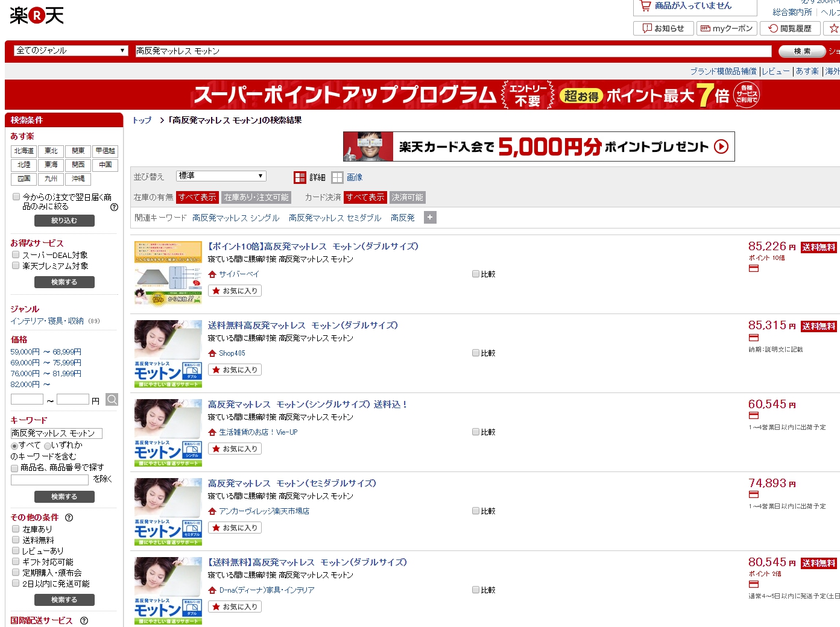The height and width of the screenshot is (627, 840).
Task: Open セミダブルサイズ mattress product thumbnail
Action: (168, 511)
